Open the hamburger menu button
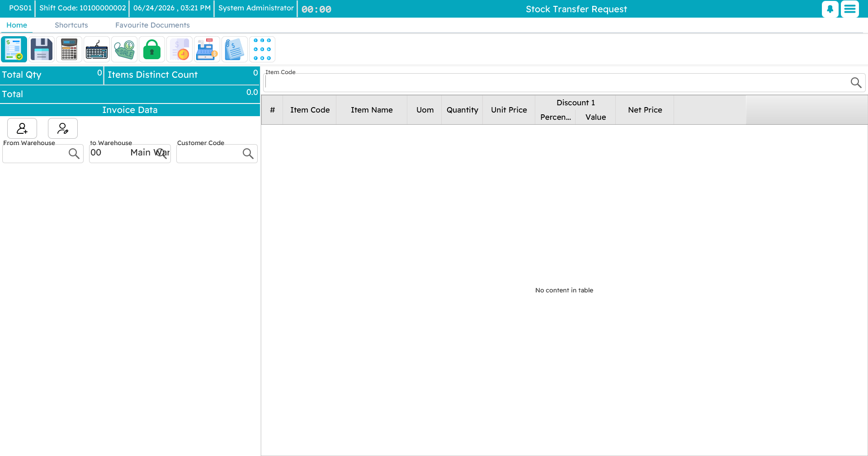The image size is (868, 456). tap(850, 9)
